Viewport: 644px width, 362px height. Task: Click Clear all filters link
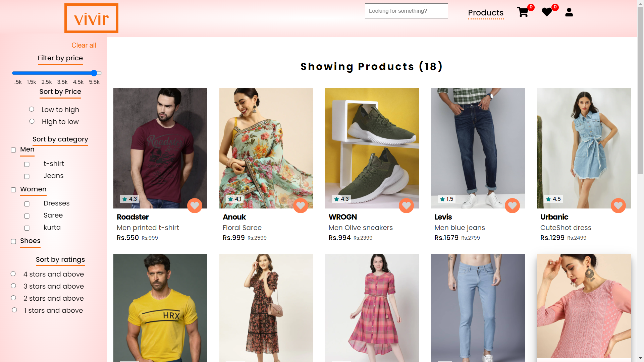point(84,45)
